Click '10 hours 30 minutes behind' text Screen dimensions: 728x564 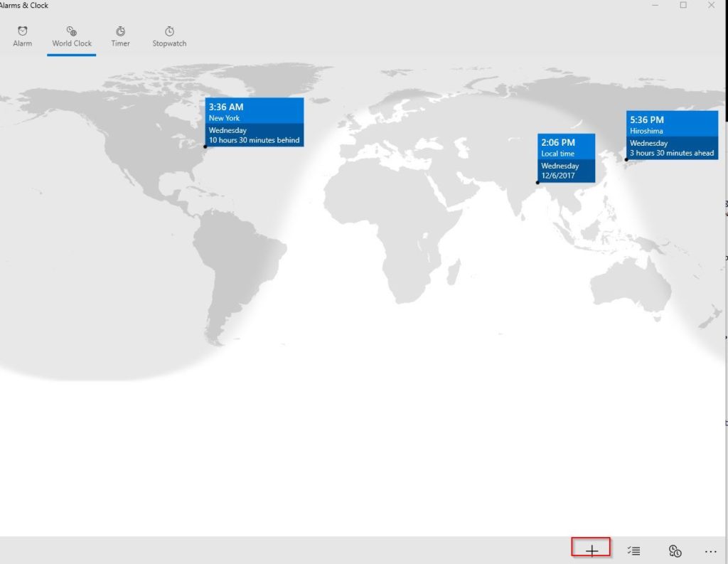tap(254, 140)
